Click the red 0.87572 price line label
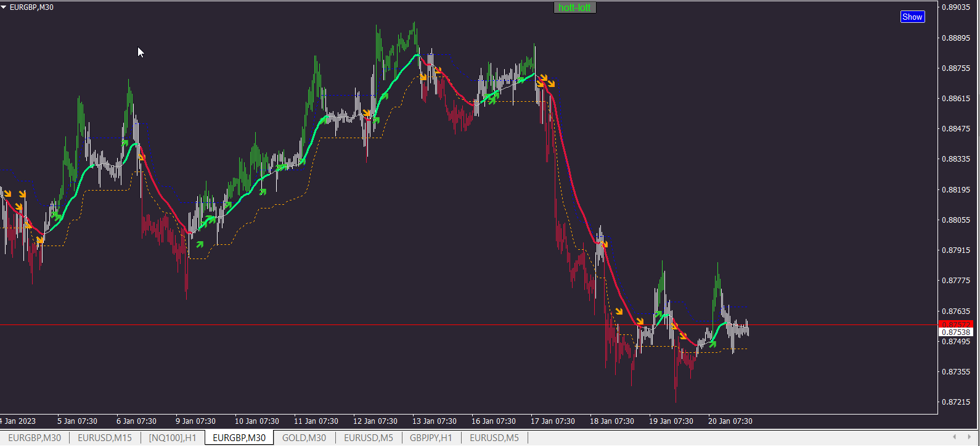The image size is (980, 446). 955,324
